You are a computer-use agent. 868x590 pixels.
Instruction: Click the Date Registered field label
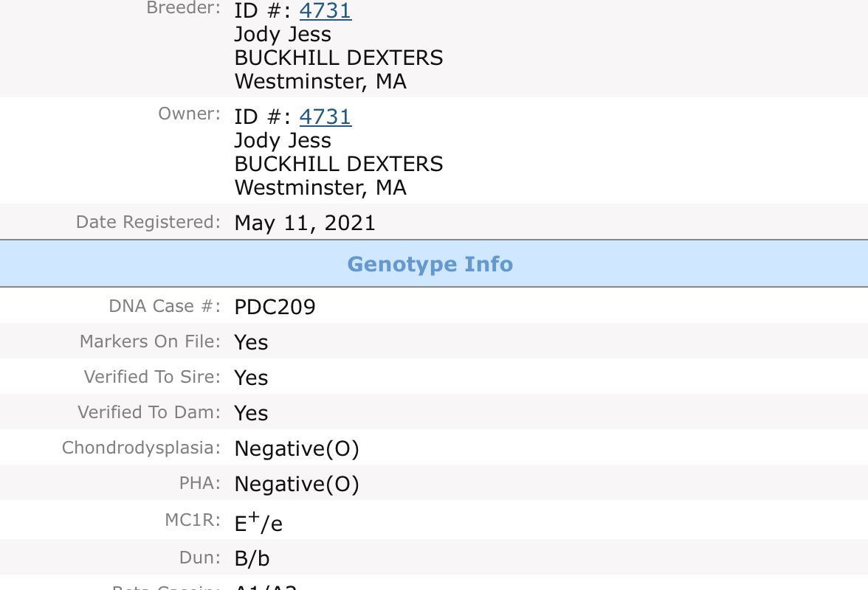[x=148, y=222]
